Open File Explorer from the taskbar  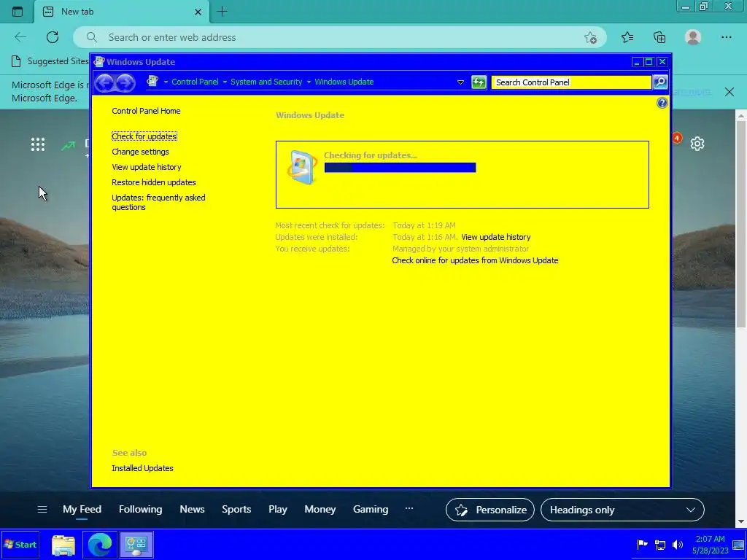(63, 545)
